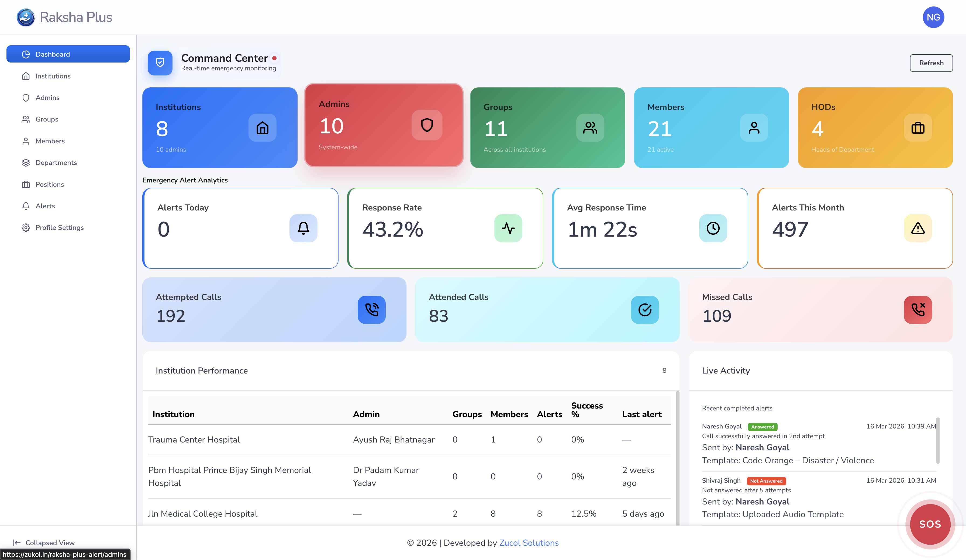Click the attended calls checkmark icon
966x560 pixels.
[x=645, y=310]
